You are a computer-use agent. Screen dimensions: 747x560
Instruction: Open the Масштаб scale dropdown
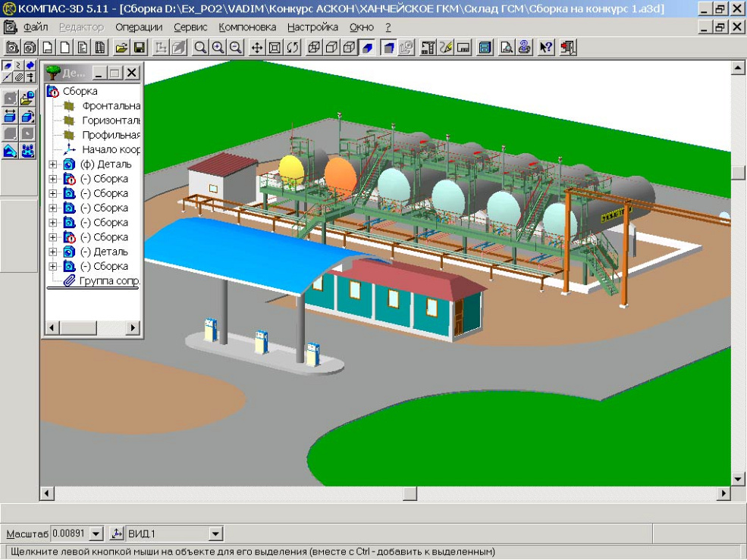(96, 534)
